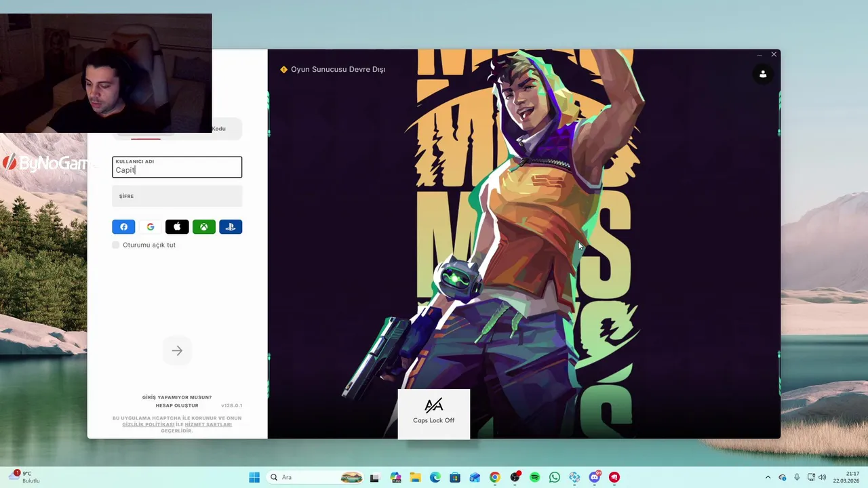
Task: Sign in with the Google button
Action: (151, 227)
